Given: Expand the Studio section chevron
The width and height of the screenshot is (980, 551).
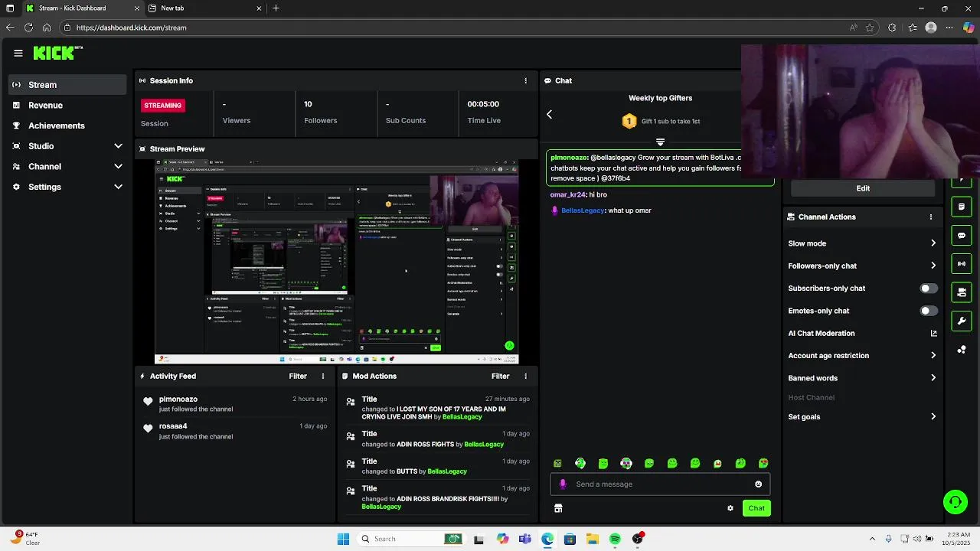Looking at the screenshot, I should 118,146.
